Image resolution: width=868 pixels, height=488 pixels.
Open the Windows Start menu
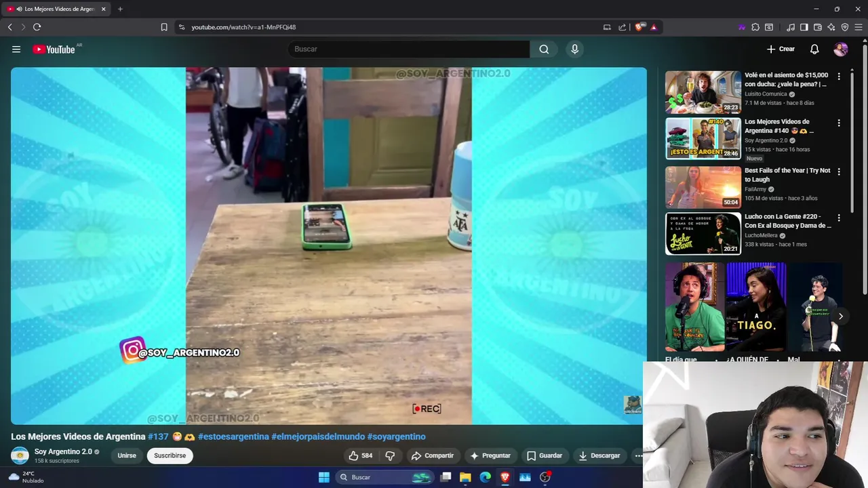click(x=323, y=477)
